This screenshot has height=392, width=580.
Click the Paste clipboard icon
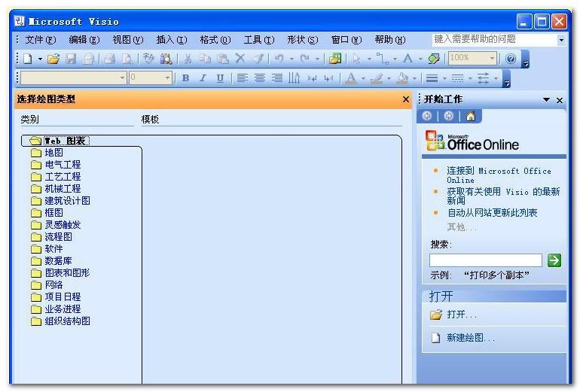point(222,59)
